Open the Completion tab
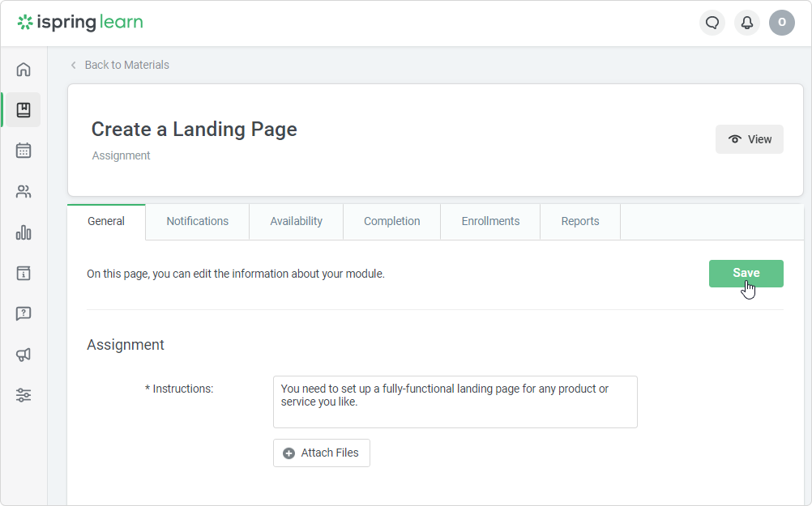Screen dimensions: 812x506 point(391,221)
